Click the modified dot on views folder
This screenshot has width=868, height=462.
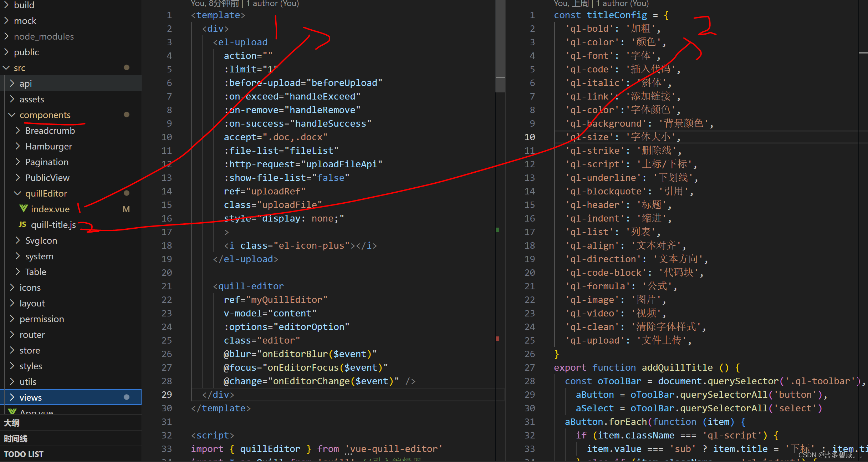point(126,397)
